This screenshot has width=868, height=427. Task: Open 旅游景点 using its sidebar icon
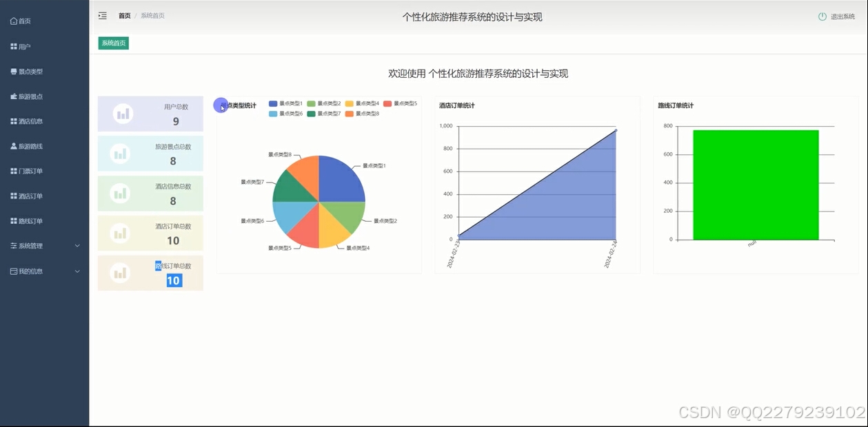coord(14,96)
